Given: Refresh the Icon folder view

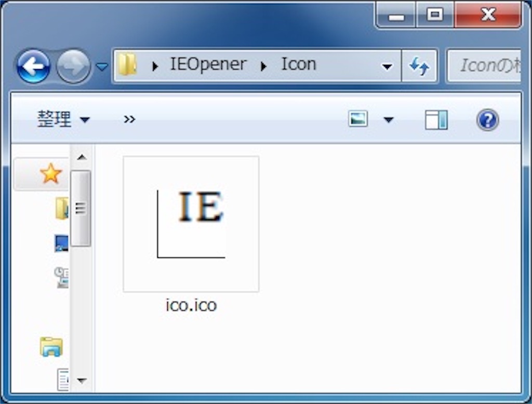Looking at the screenshot, I should 419,66.
